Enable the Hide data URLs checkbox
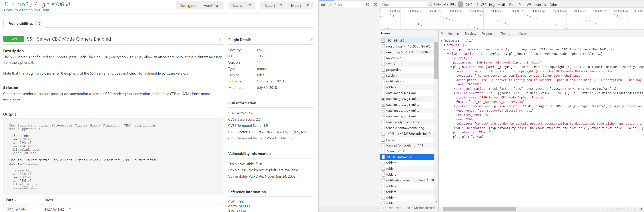The width and height of the screenshot is (644, 212). click(430, 4)
